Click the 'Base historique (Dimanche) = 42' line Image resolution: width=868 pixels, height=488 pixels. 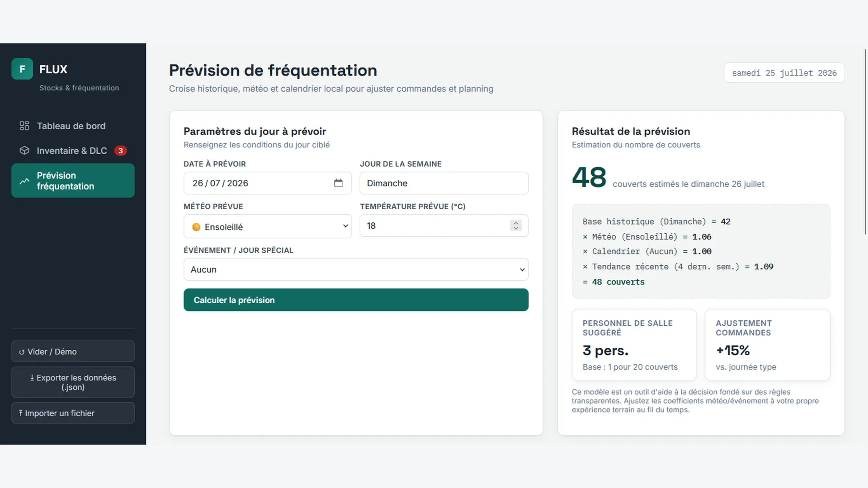[x=656, y=221]
